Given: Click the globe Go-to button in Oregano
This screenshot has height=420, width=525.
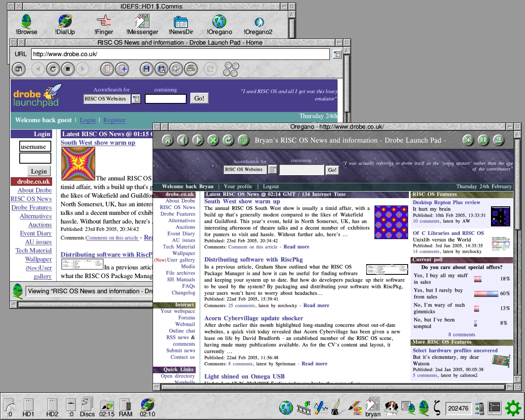Looking at the screenshot, I should [243, 140].
